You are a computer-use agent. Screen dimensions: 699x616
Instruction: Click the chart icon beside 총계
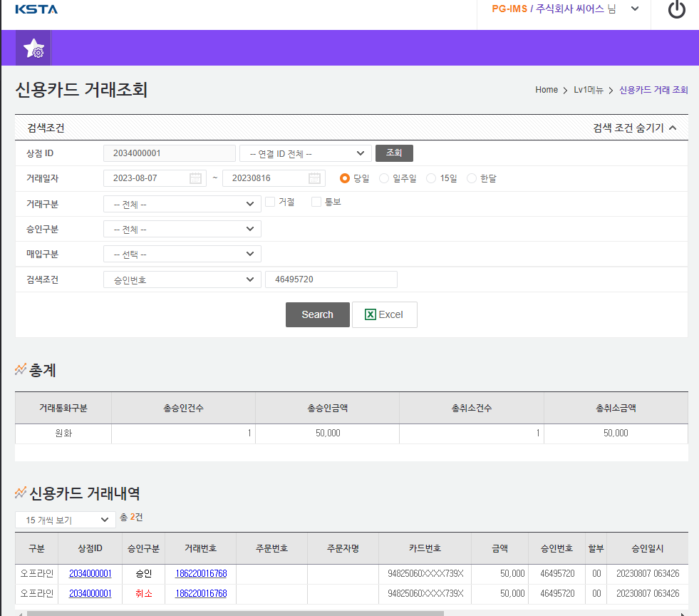click(x=21, y=369)
